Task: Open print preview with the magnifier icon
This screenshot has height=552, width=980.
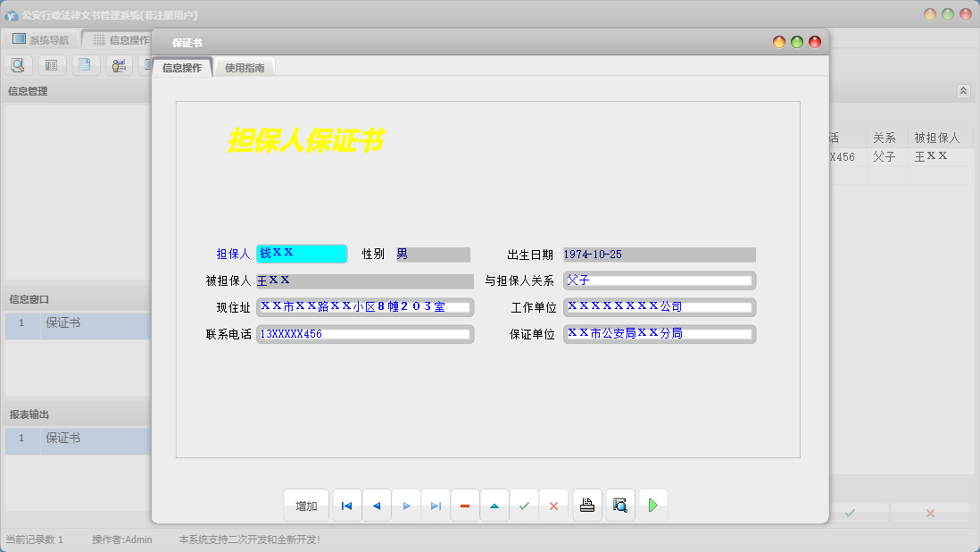Action: [620, 506]
